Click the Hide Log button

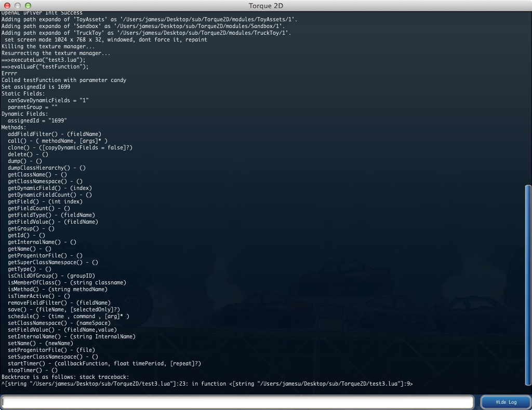coord(506,402)
